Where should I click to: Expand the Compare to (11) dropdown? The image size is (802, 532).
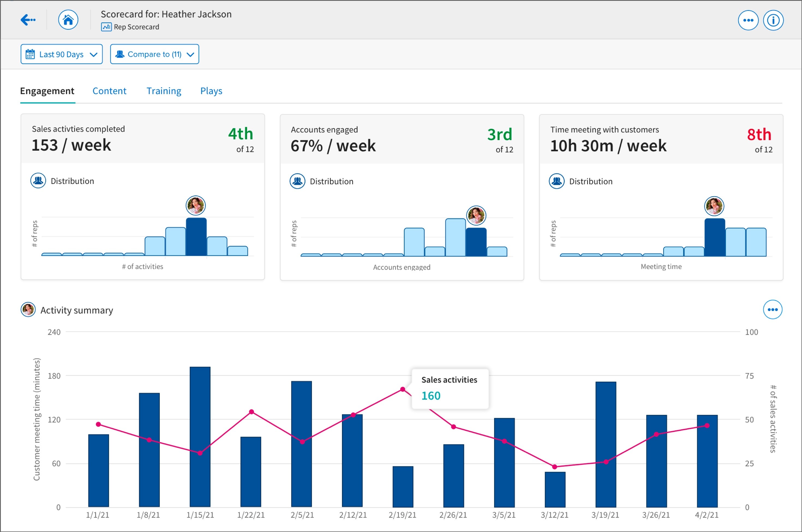154,54
